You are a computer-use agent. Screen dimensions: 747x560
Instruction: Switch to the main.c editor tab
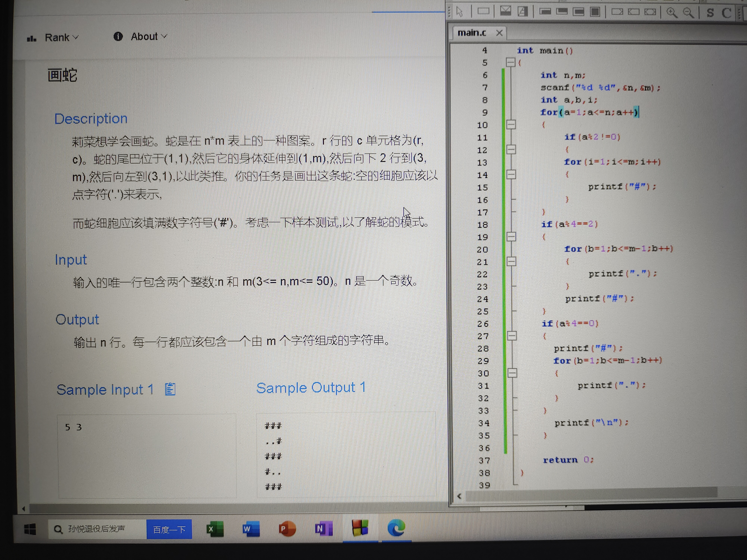point(471,33)
